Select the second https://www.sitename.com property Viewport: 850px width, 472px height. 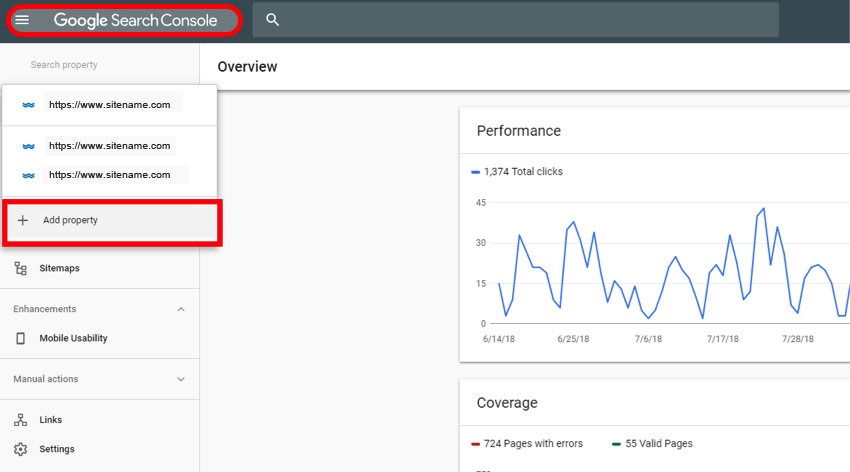pos(110,146)
